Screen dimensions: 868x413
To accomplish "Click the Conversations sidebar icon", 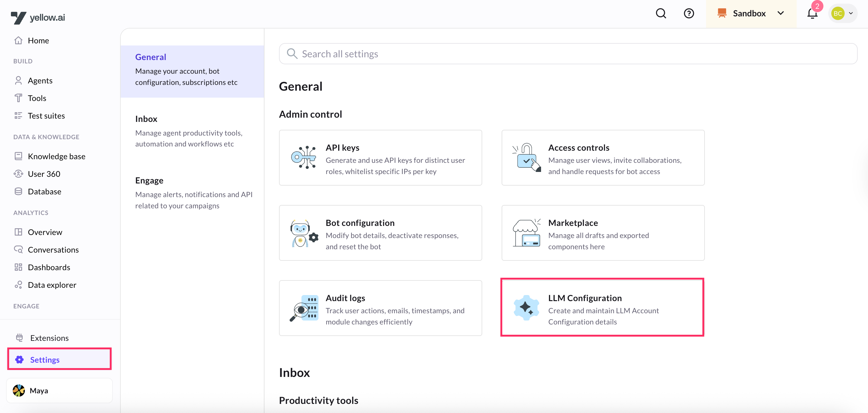I will tap(18, 250).
